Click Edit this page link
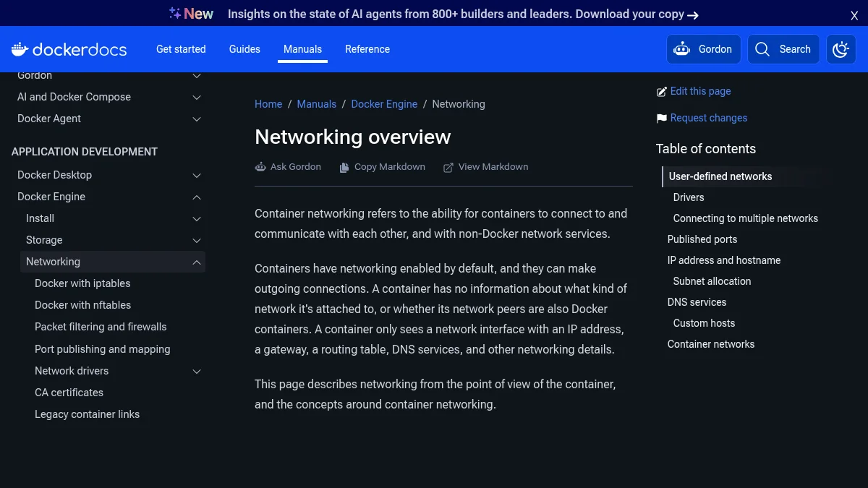The height and width of the screenshot is (488, 868). coord(700,91)
